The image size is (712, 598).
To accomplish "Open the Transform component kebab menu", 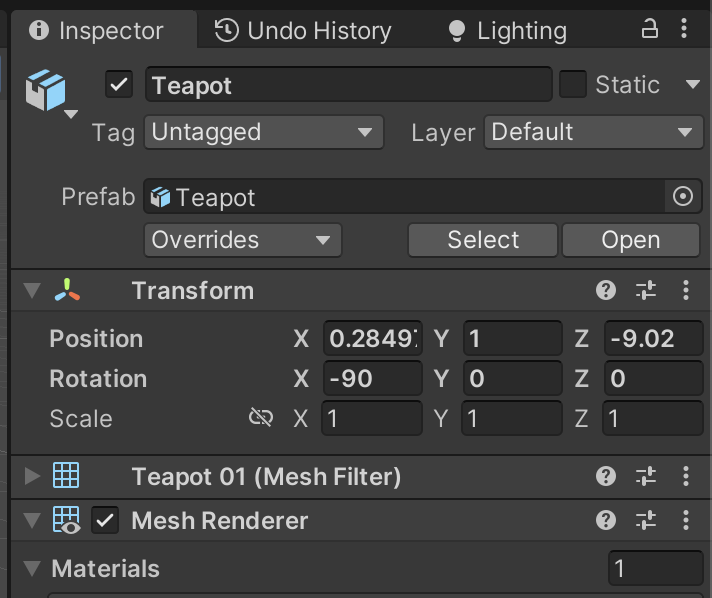I will [686, 290].
